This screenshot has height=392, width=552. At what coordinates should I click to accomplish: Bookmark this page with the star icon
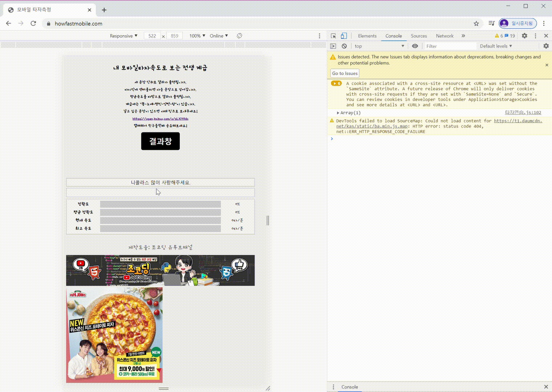[x=476, y=24]
